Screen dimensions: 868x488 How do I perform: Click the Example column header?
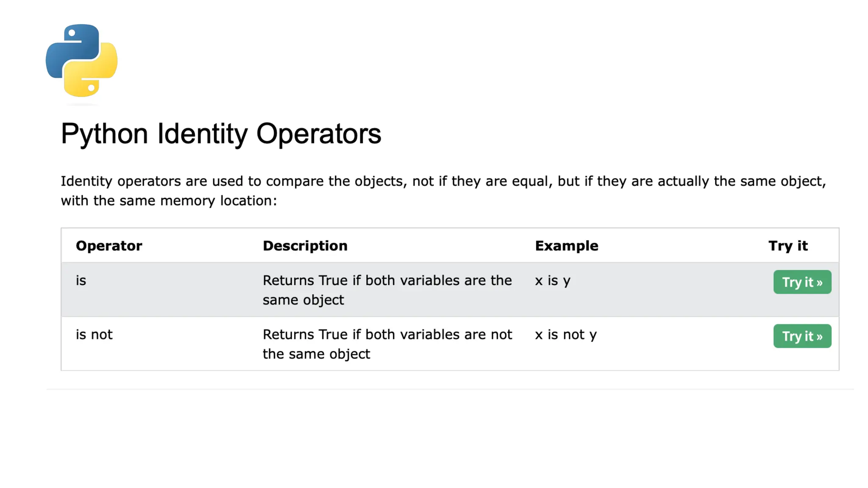pos(566,246)
